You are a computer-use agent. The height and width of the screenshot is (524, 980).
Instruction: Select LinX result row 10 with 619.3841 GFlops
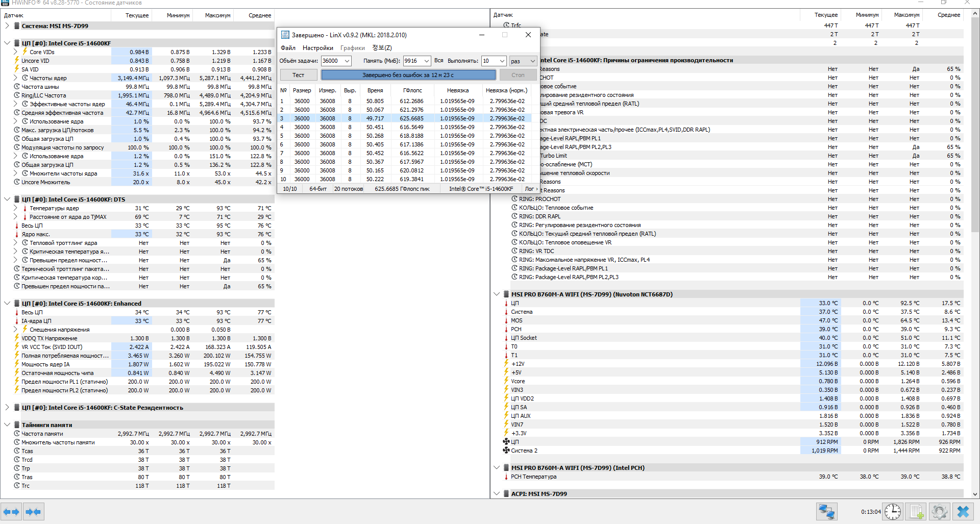coord(406,179)
